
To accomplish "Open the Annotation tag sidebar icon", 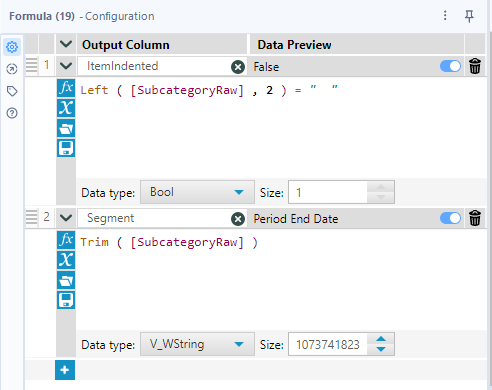I will [12, 91].
